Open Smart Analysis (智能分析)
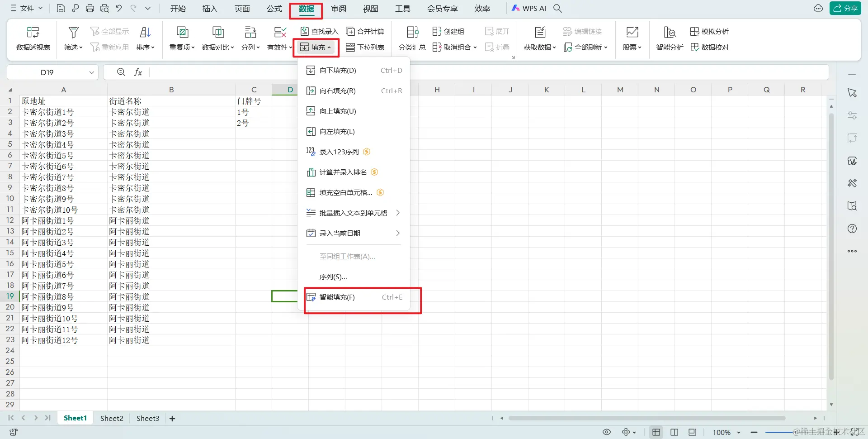Screen dimensions: 868x439 tap(670, 38)
